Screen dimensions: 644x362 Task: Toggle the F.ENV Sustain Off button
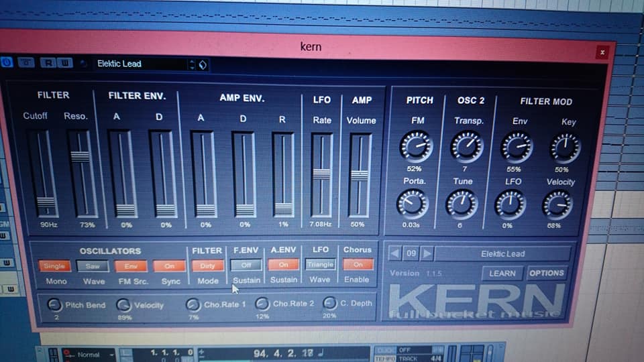click(x=246, y=265)
